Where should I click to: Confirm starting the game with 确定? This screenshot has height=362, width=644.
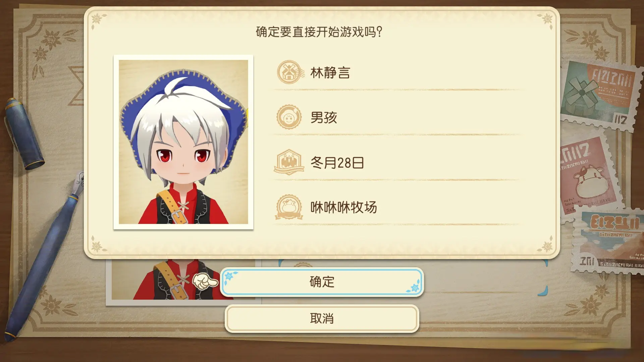tap(322, 282)
